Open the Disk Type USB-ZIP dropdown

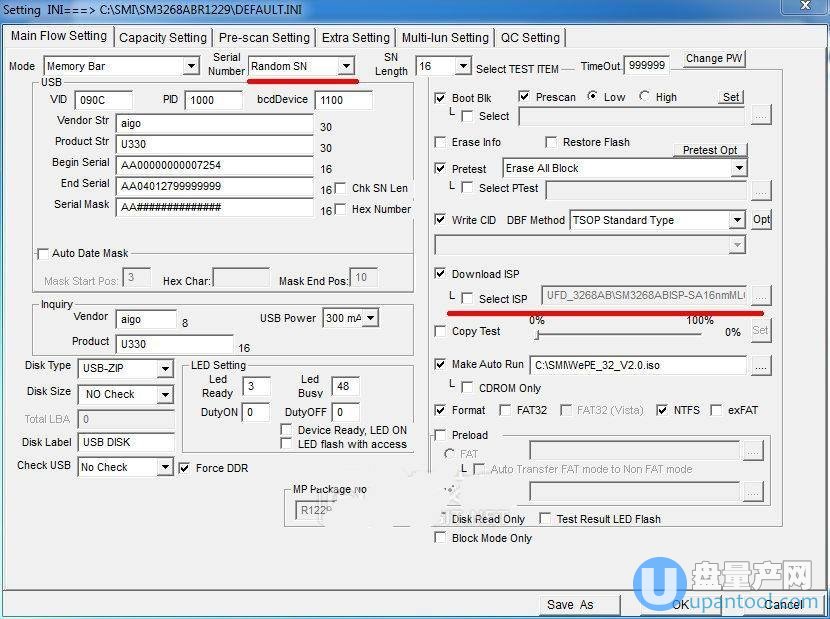[x=165, y=368]
